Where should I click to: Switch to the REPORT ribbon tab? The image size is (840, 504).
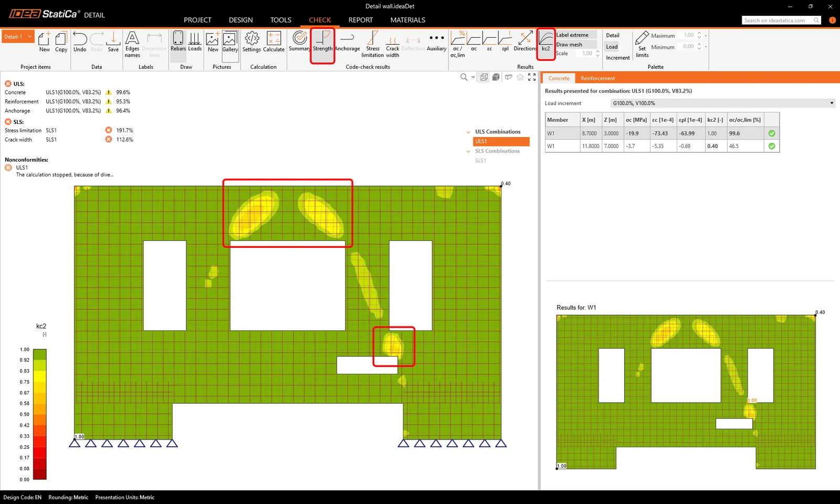361,20
